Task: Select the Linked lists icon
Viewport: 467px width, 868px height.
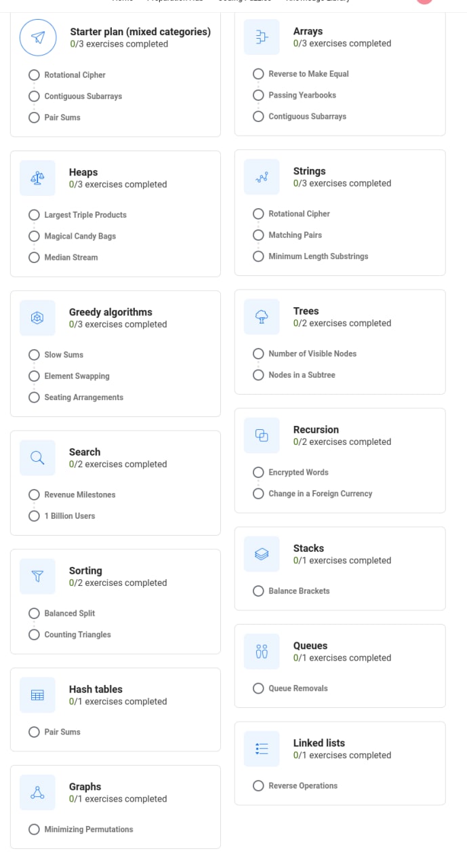Action: point(261,748)
